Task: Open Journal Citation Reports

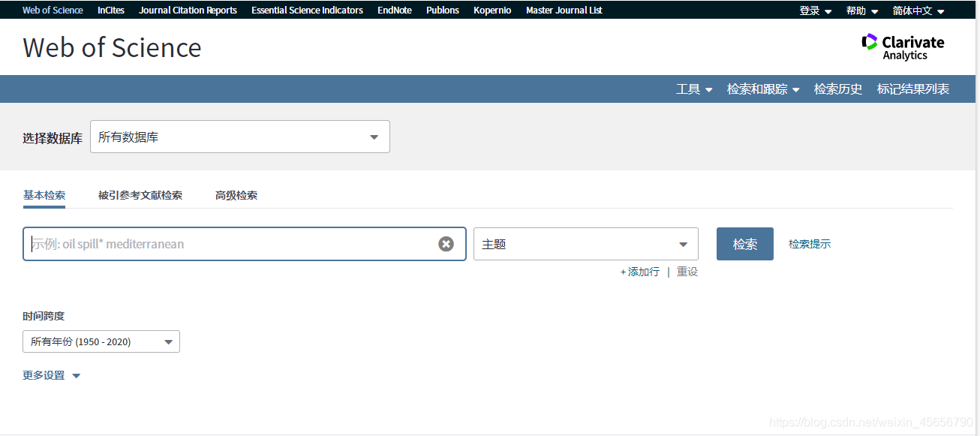Action: pyautogui.click(x=188, y=11)
